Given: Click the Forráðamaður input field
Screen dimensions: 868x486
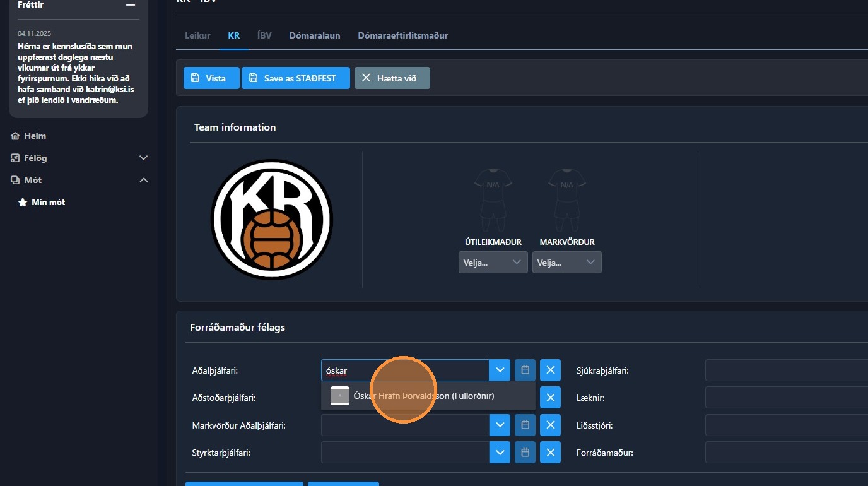Looking at the screenshot, I should (x=787, y=453).
